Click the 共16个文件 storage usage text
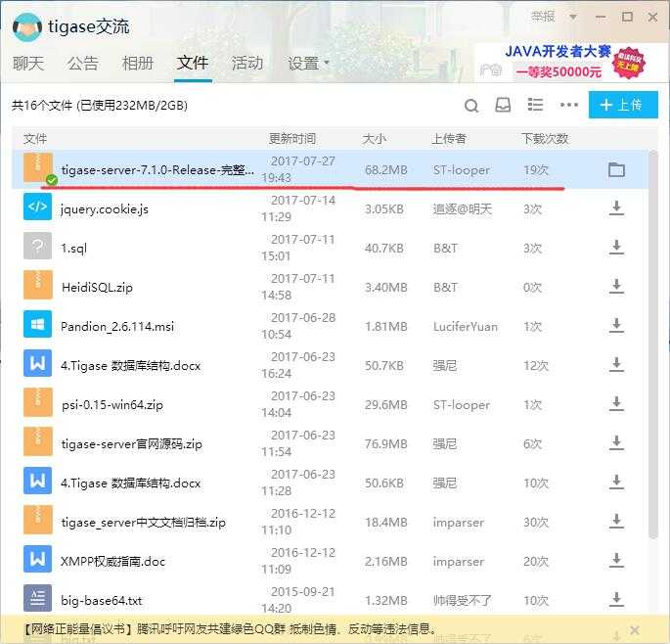This screenshot has width=670, height=644. coord(100,105)
